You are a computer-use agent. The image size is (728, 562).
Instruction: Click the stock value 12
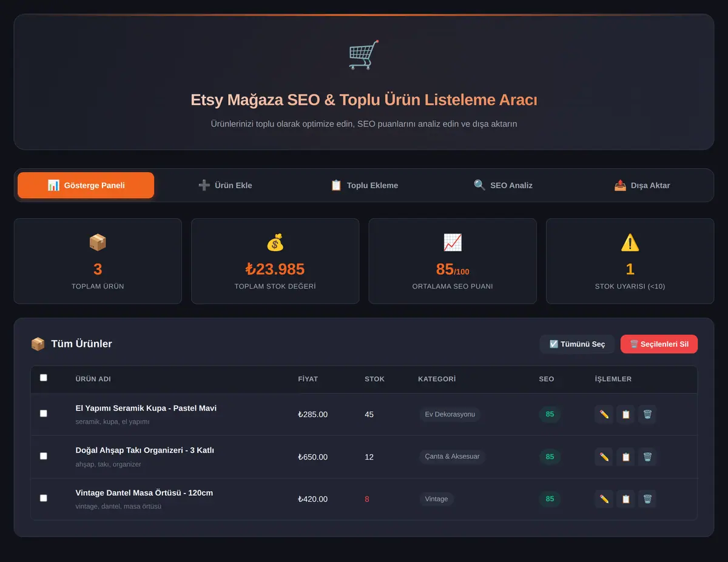[x=369, y=457]
